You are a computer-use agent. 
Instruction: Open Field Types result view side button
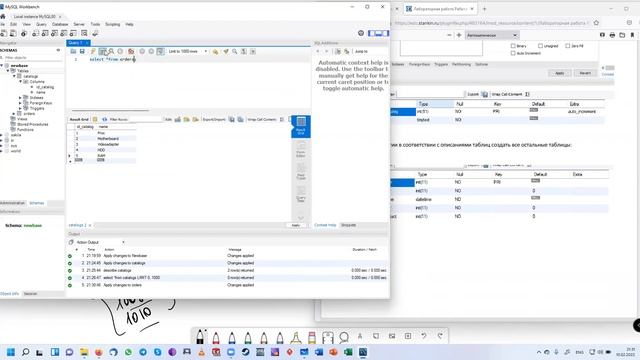[x=301, y=172]
